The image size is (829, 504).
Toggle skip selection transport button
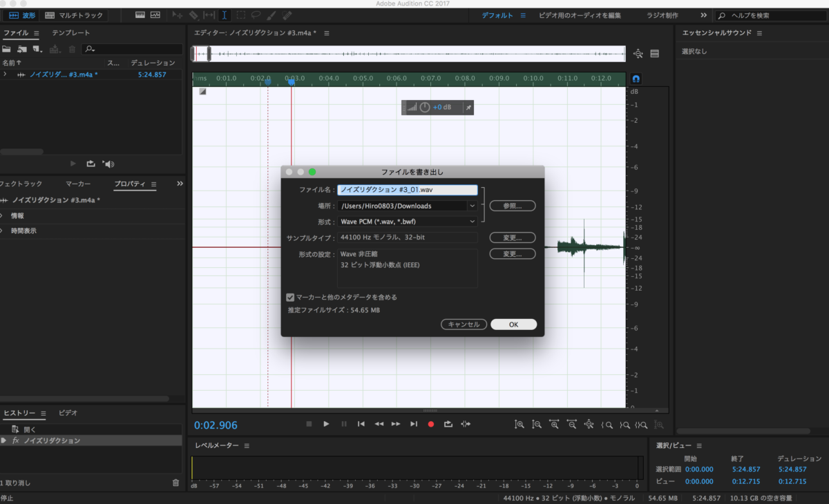click(466, 424)
